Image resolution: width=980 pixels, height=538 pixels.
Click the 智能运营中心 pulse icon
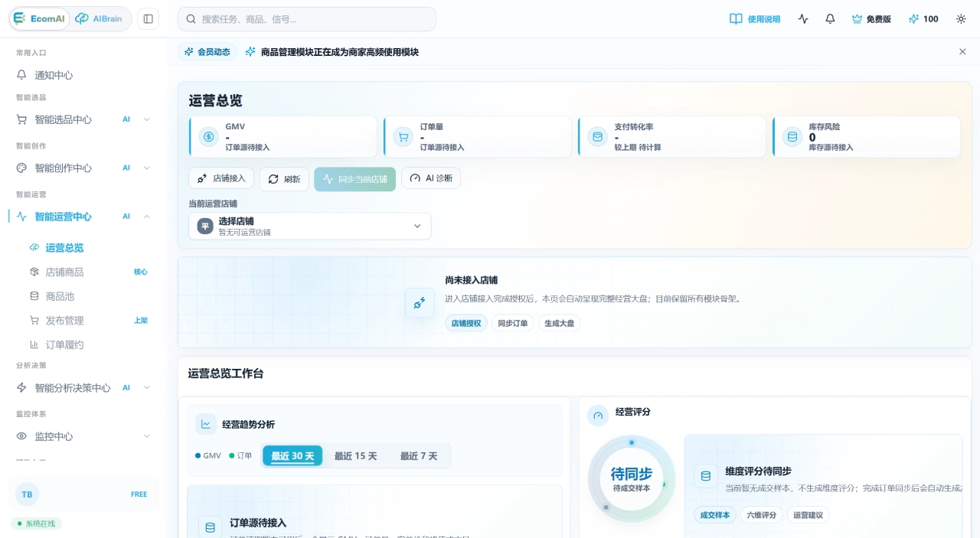coord(21,217)
